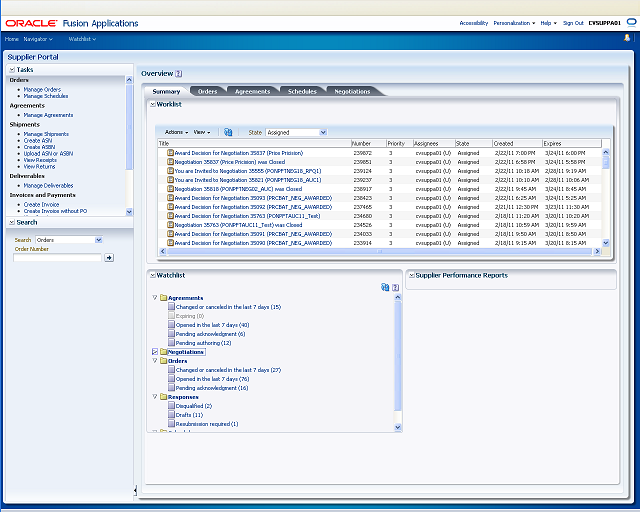
Task: Open the Manage Orders task link
Action: (42, 89)
